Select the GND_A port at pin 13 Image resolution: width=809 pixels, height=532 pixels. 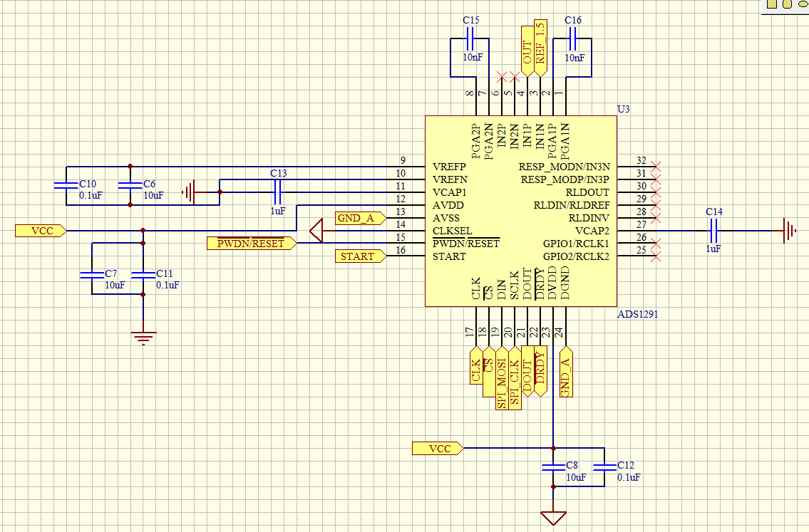[361, 218]
